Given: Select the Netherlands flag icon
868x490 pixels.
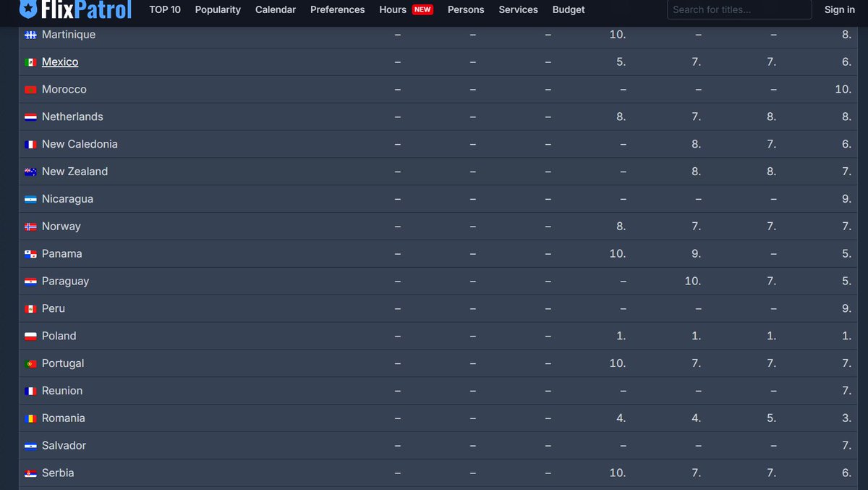Looking at the screenshot, I should pos(30,117).
